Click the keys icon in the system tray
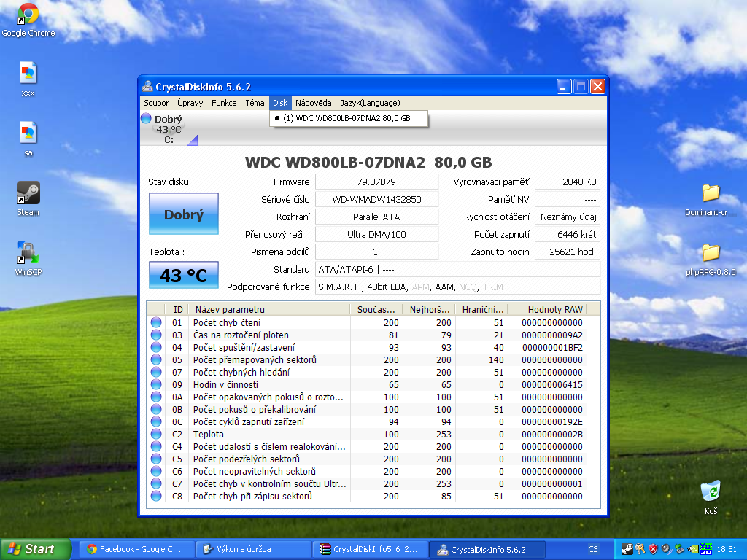The width and height of the screenshot is (747, 560). 640,549
